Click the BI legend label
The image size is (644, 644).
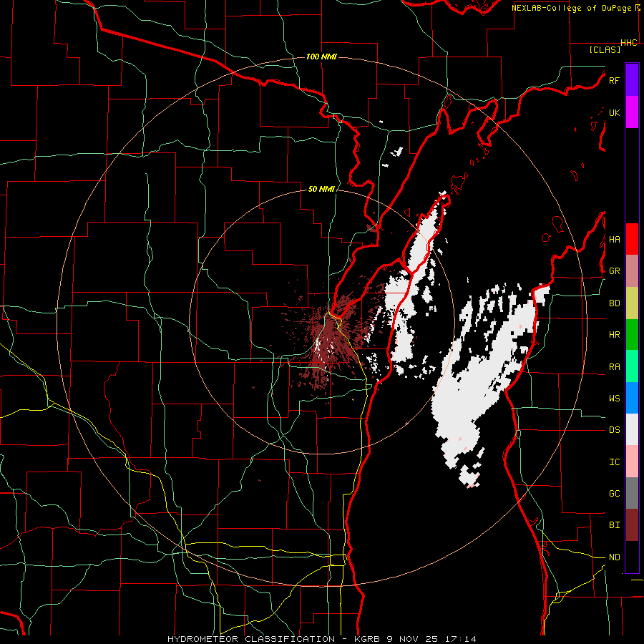coord(614,525)
